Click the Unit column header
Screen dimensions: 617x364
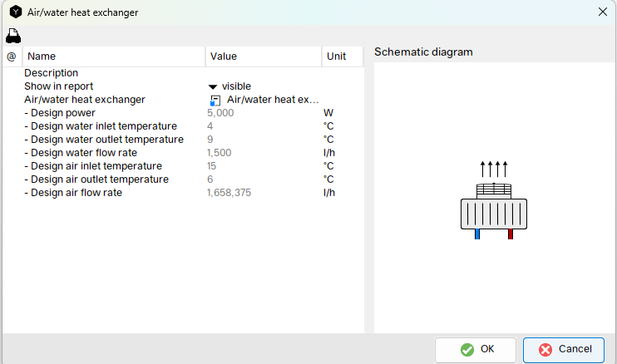tap(343, 57)
